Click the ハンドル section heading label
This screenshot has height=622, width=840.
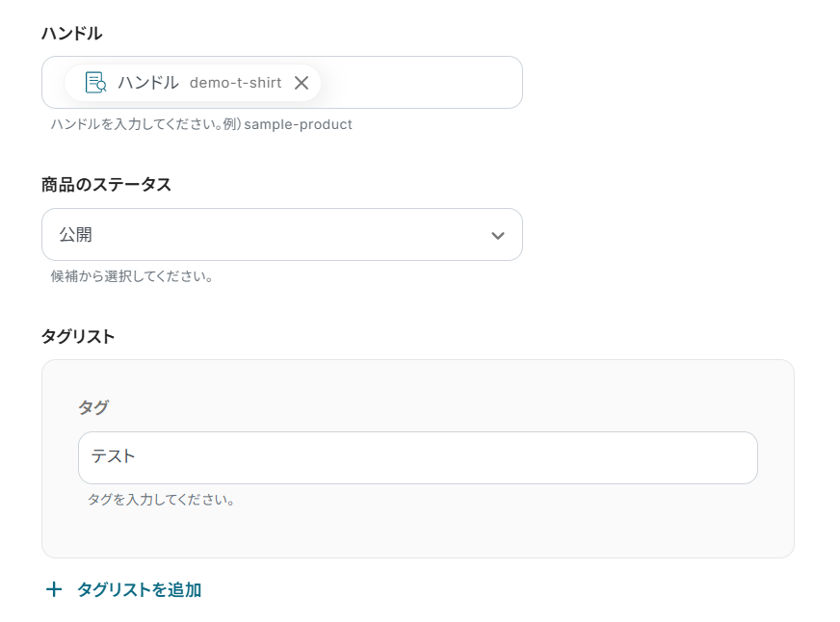[71, 34]
